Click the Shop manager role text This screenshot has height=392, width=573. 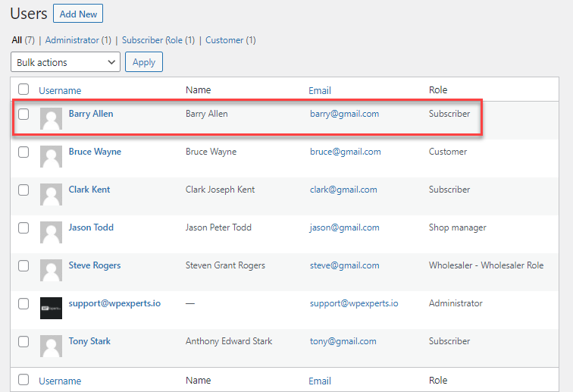point(458,227)
